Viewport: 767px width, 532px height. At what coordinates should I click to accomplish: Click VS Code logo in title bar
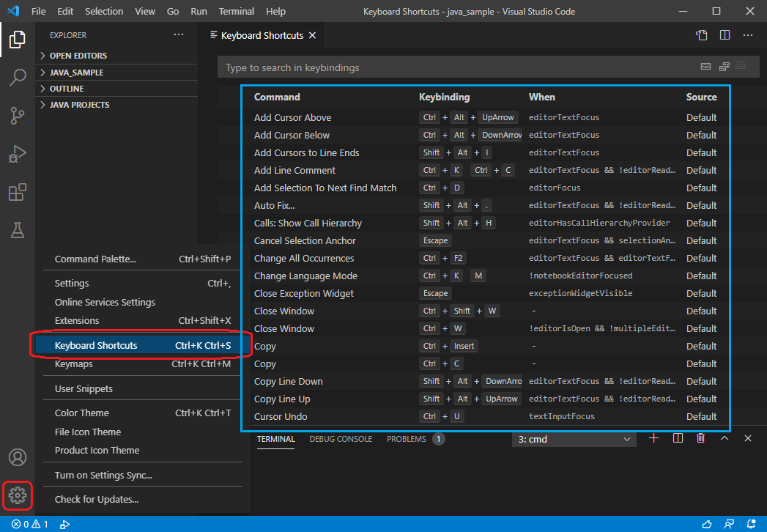[x=13, y=11]
